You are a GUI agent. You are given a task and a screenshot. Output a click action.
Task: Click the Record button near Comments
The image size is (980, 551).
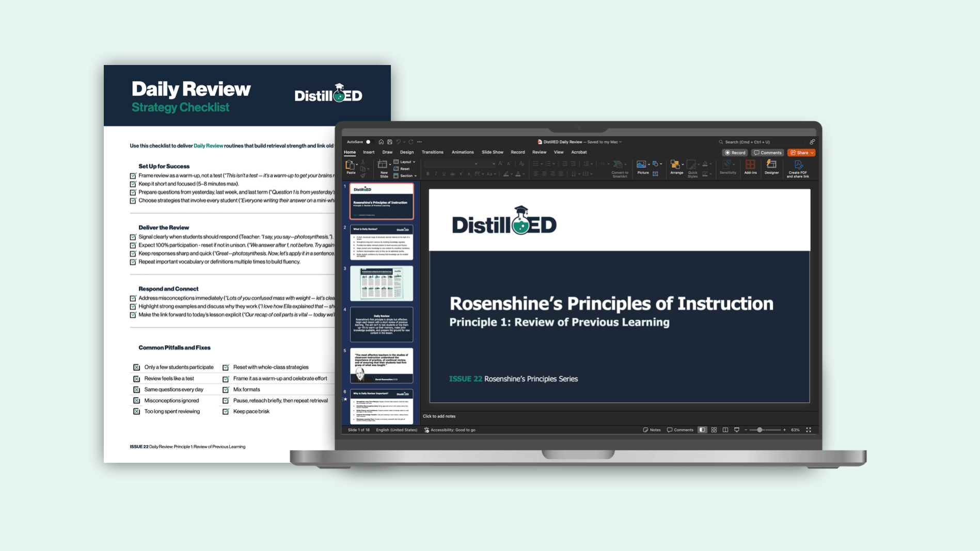pos(735,153)
